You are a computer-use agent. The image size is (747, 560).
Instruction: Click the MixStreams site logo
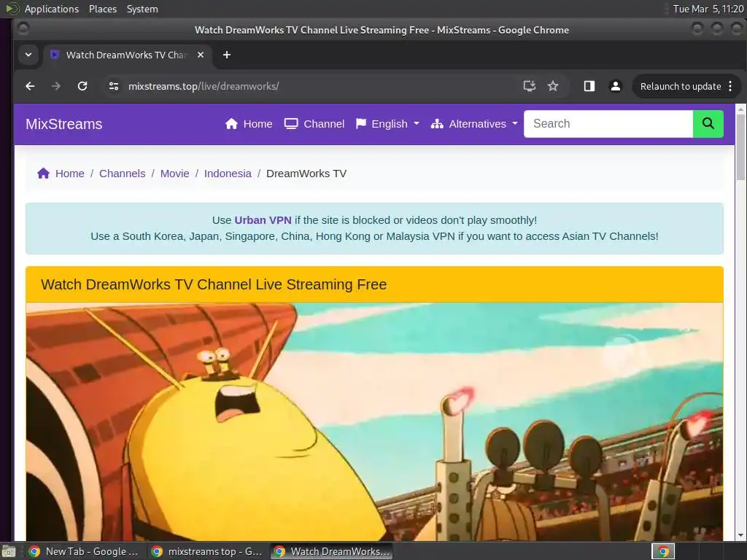click(64, 124)
